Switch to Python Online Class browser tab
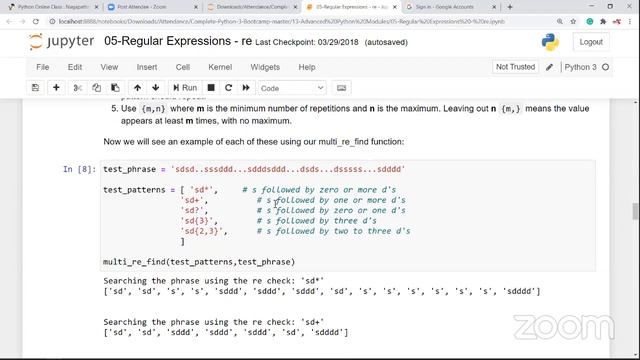 pos(53,7)
